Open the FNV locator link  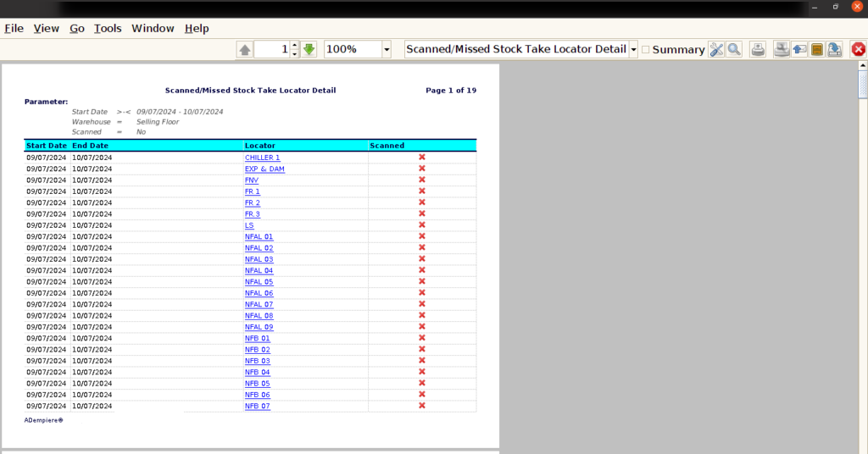[252, 180]
